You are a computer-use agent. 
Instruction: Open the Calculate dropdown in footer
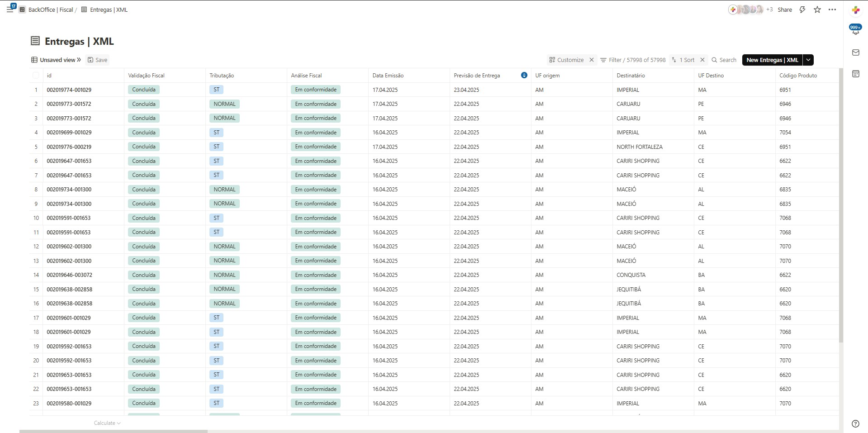[x=107, y=423]
